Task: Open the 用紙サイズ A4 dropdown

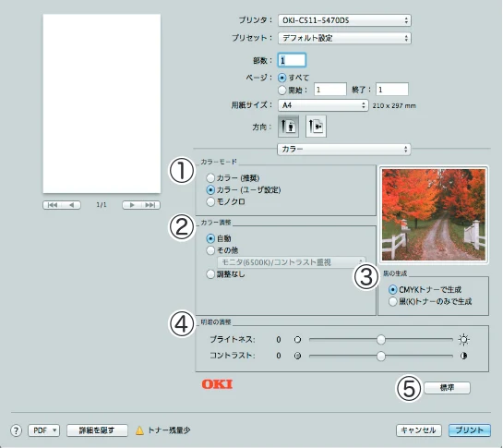Action: [x=323, y=105]
